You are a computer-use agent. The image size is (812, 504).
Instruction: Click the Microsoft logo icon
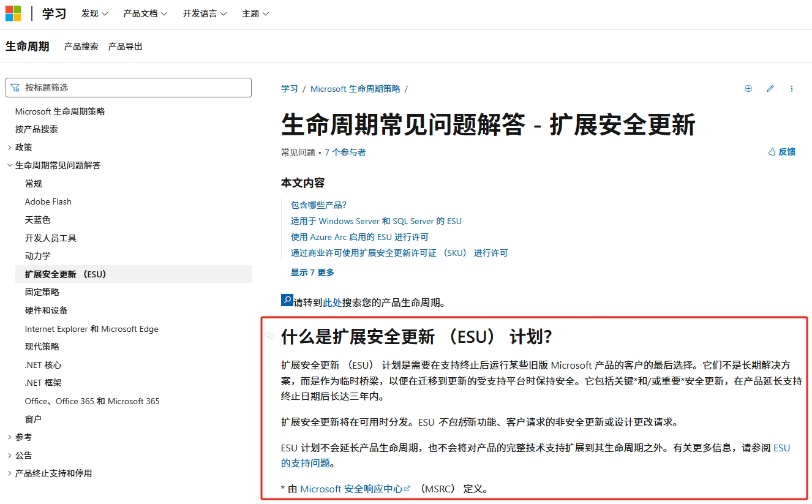tap(13, 13)
